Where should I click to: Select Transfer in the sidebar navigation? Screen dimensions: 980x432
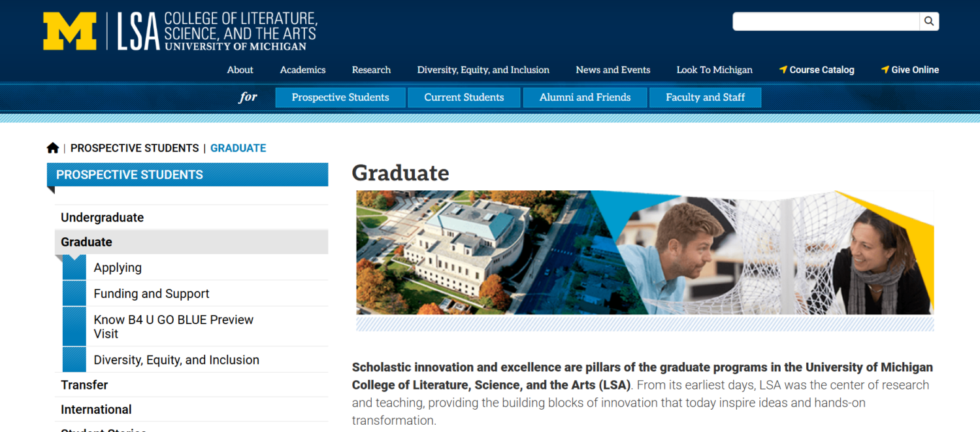(x=84, y=385)
